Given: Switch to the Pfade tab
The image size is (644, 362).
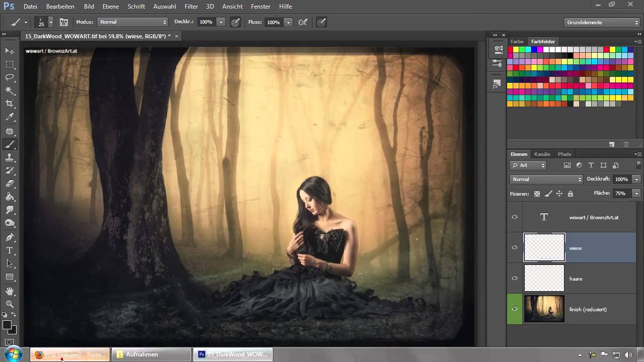Looking at the screenshot, I should coord(565,154).
